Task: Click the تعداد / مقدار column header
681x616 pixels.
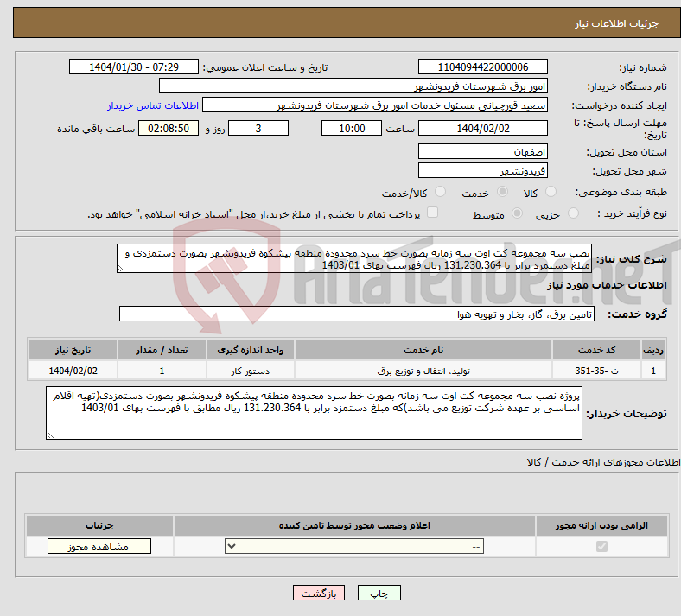Action: tap(162, 350)
